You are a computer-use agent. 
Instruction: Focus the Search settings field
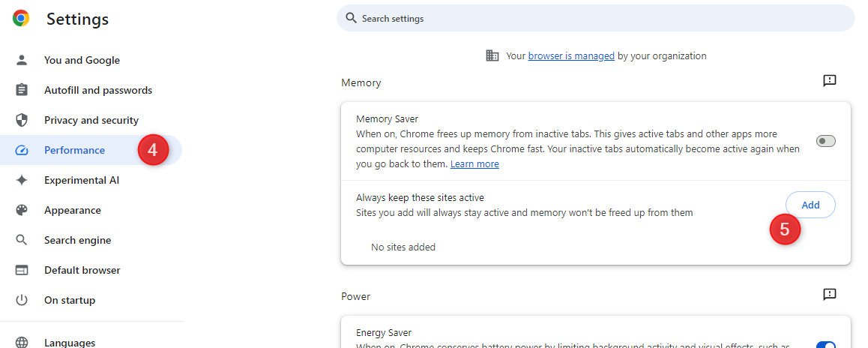[x=595, y=18]
